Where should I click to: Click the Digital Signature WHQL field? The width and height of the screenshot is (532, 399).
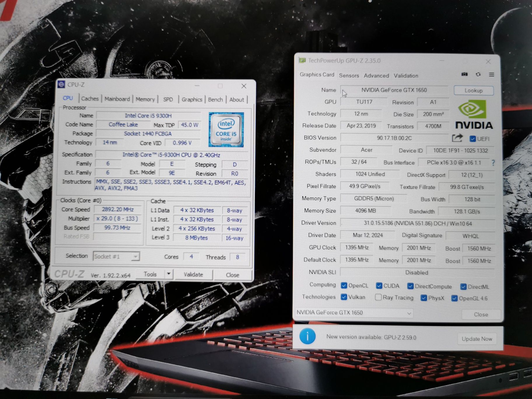[x=470, y=236]
